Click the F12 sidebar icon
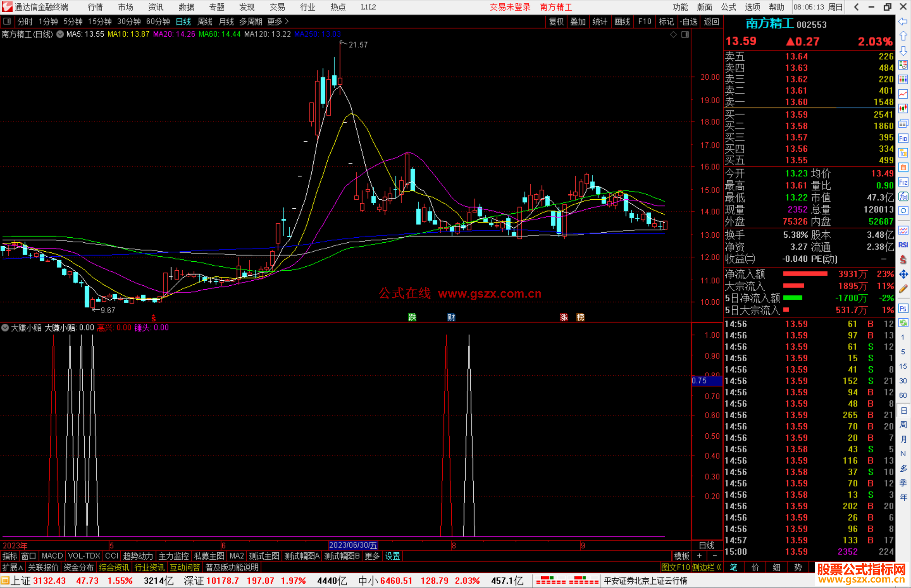This screenshot has width=911, height=588. pos(903,182)
